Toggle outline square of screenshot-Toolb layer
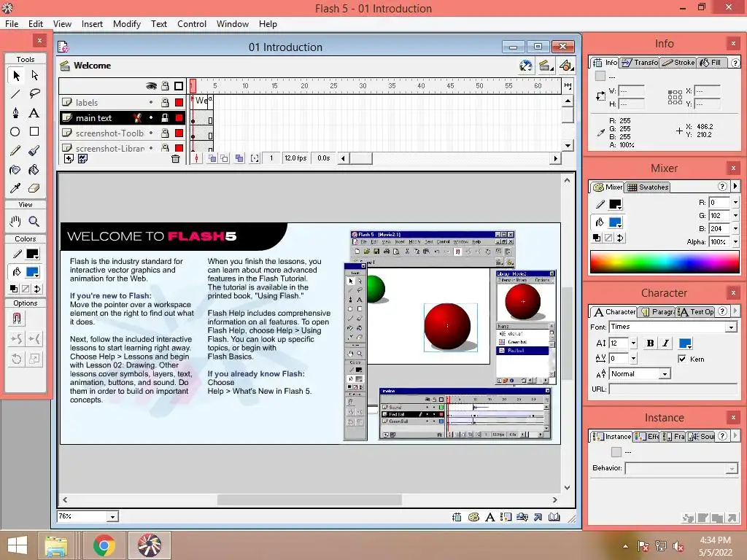Viewport: 747px width, 560px height. point(179,133)
